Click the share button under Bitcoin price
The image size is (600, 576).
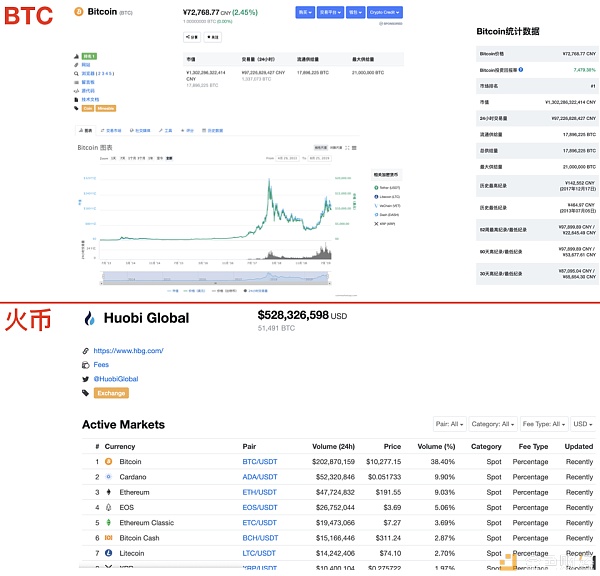193,36
